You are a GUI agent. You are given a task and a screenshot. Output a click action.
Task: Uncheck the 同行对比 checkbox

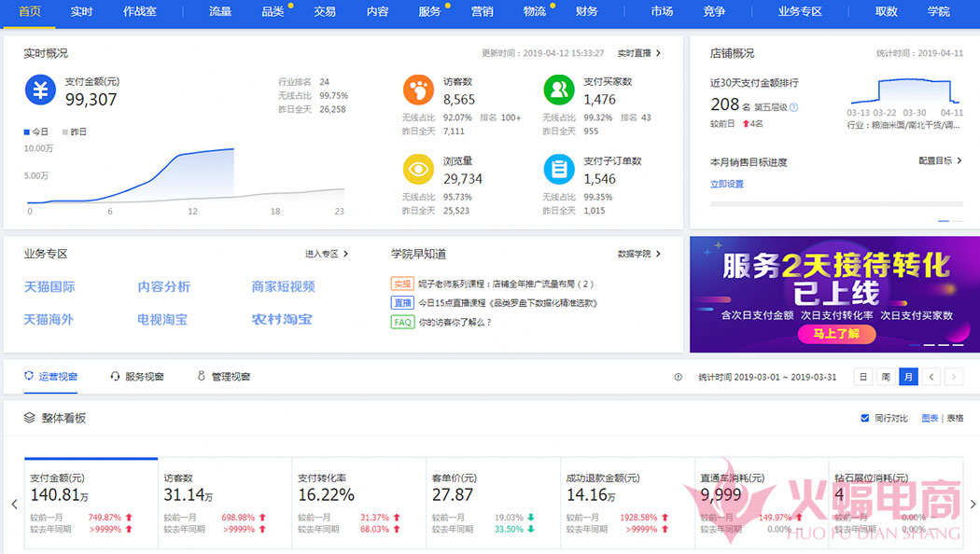tap(864, 419)
